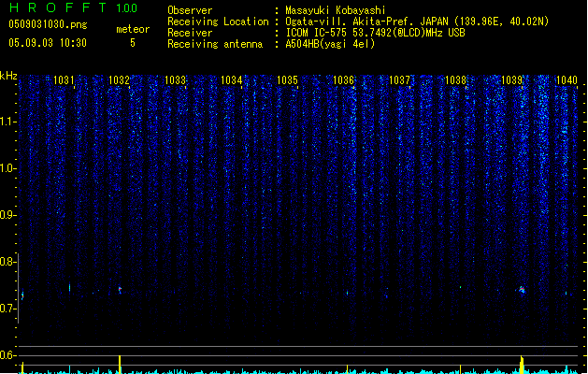Click the 1037 time marker
Viewport: 588px width, 374px height.
(x=400, y=80)
